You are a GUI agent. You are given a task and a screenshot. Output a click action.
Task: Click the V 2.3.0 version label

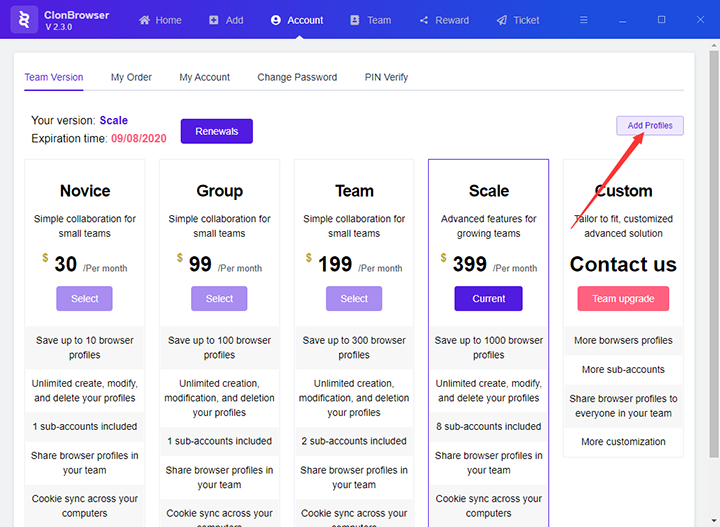[x=59, y=27]
